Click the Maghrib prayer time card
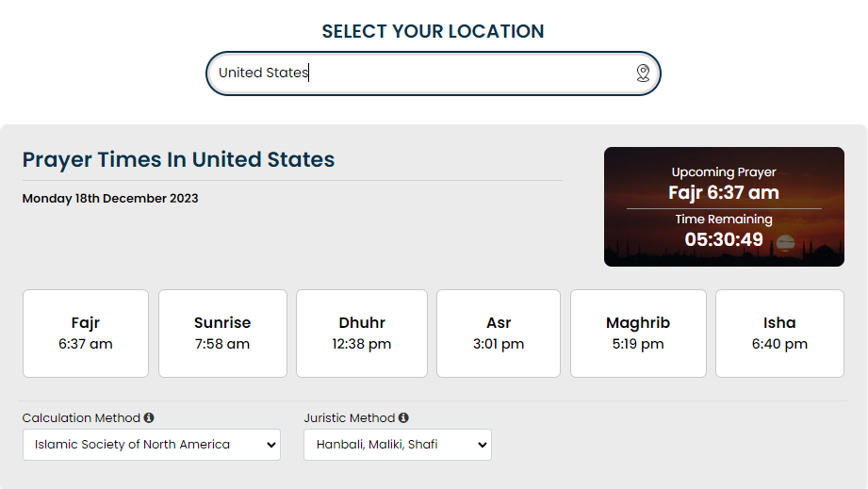Image resolution: width=868 pixels, height=489 pixels. click(638, 334)
